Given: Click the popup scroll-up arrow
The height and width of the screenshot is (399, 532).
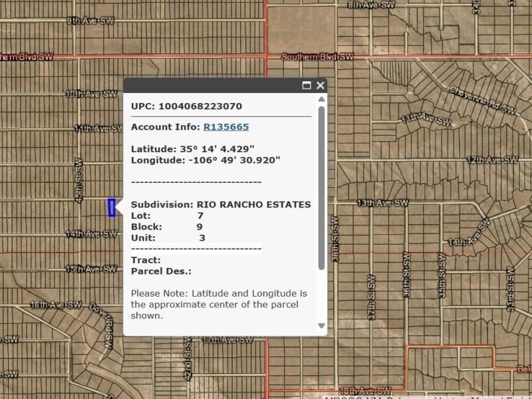Looking at the screenshot, I should 321,99.
